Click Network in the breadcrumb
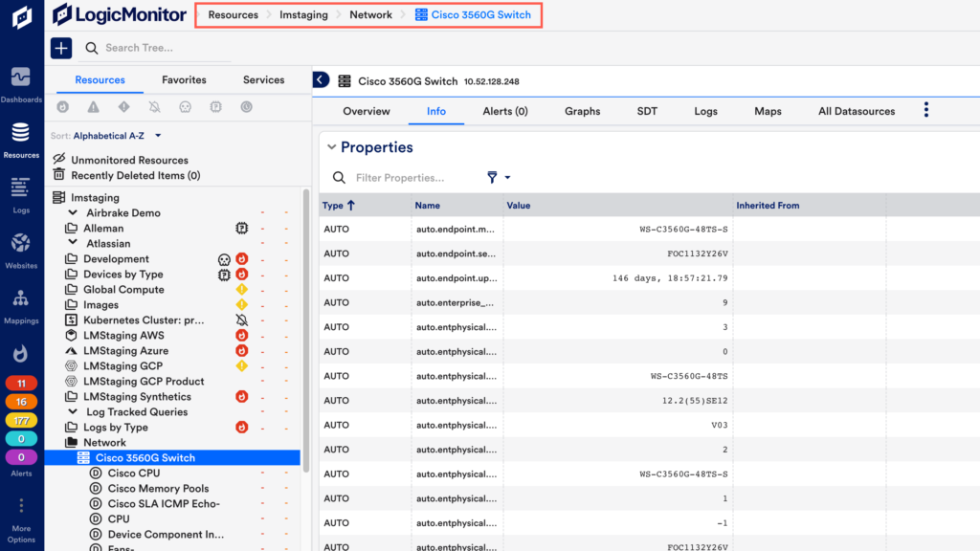980x551 pixels. 370,15
